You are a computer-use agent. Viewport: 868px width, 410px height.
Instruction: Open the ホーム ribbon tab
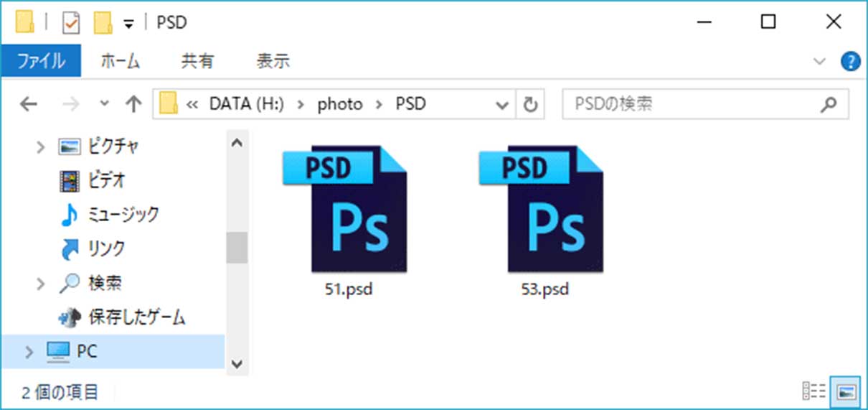point(120,61)
